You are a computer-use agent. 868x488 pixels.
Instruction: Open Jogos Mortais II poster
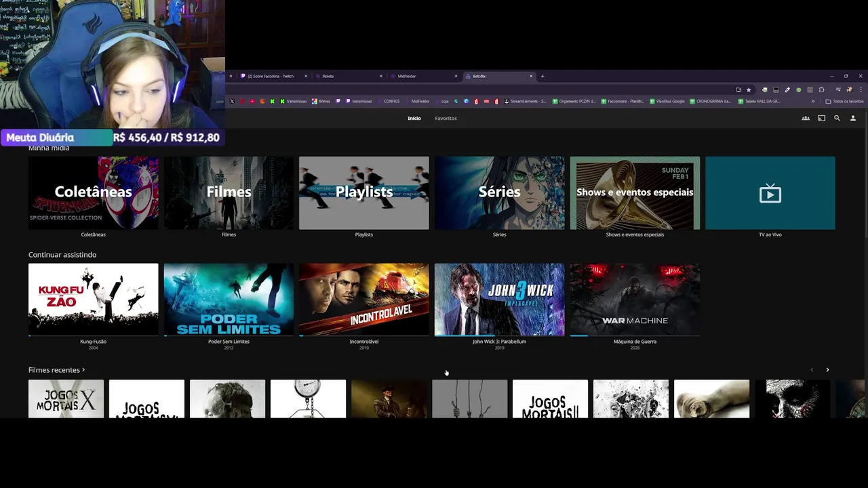point(550,399)
